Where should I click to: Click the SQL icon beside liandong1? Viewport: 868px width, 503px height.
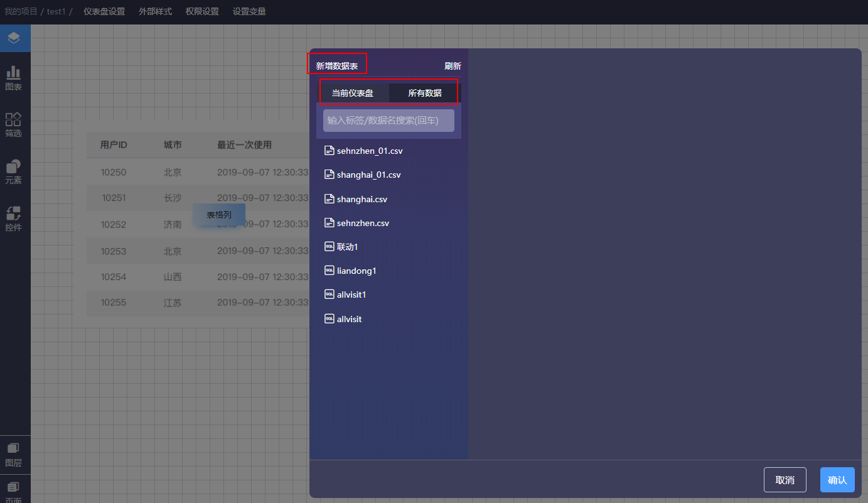(329, 270)
